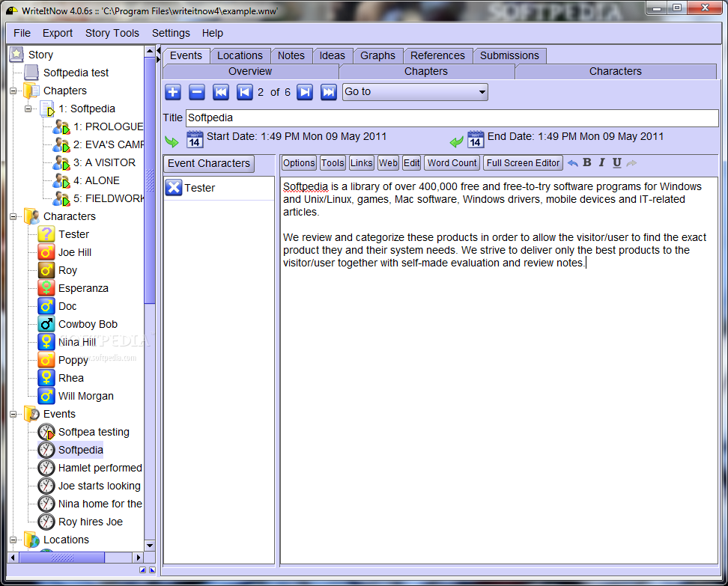Open the Help menu
The height and width of the screenshot is (586, 728).
212,33
